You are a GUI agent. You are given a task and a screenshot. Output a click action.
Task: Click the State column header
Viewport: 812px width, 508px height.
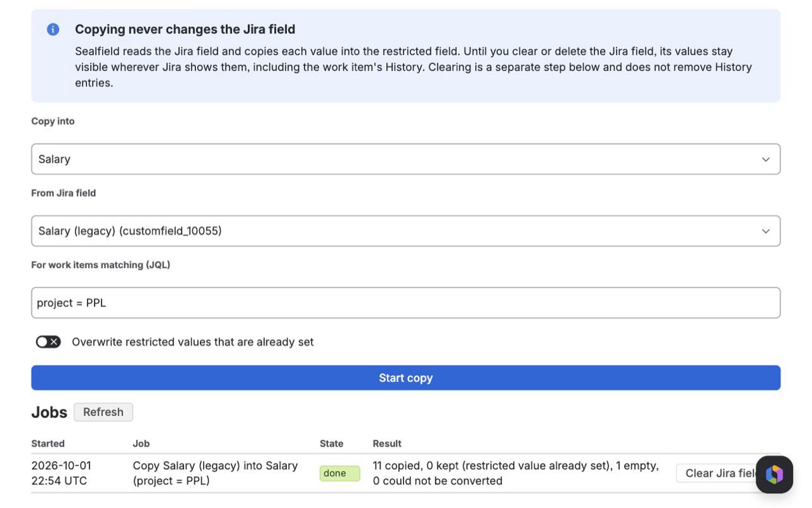click(331, 443)
